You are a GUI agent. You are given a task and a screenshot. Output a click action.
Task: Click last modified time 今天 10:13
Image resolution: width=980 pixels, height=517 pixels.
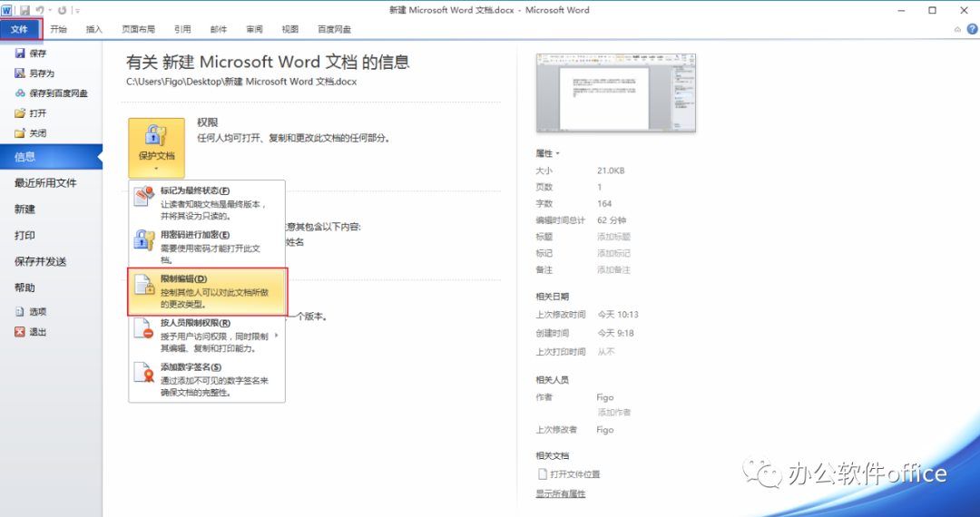(x=618, y=315)
